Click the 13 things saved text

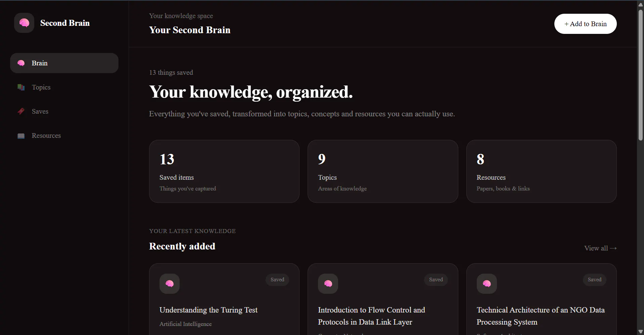pyautogui.click(x=171, y=72)
